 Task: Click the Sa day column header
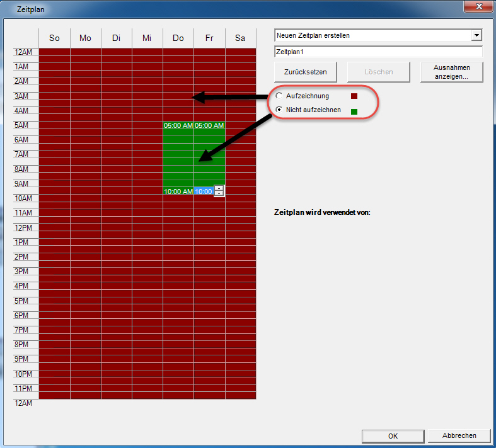240,38
